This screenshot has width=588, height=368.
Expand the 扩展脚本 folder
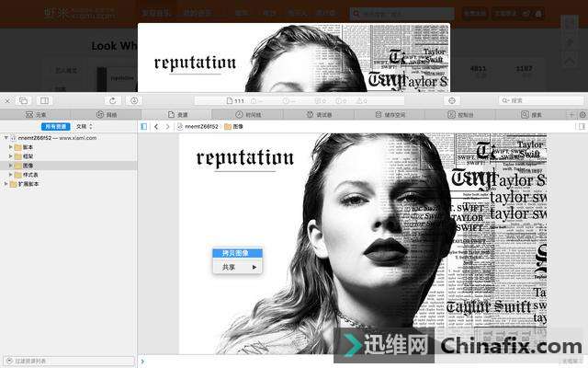pos(6,184)
